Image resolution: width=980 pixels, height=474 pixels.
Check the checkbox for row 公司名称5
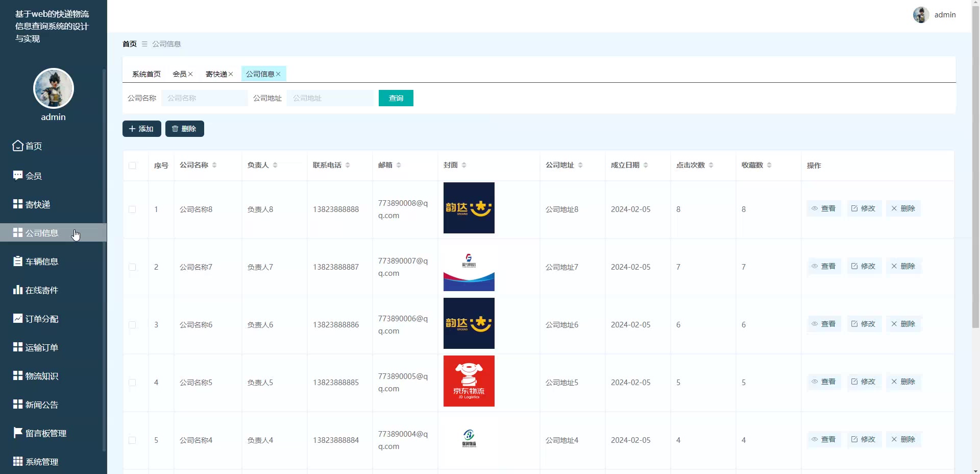(x=132, y=383)
